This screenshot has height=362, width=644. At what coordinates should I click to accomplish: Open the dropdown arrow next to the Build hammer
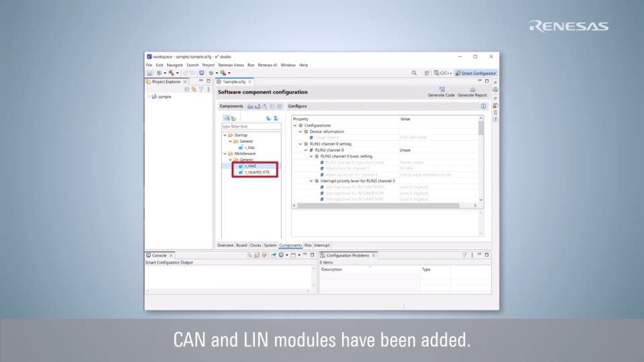177,73
